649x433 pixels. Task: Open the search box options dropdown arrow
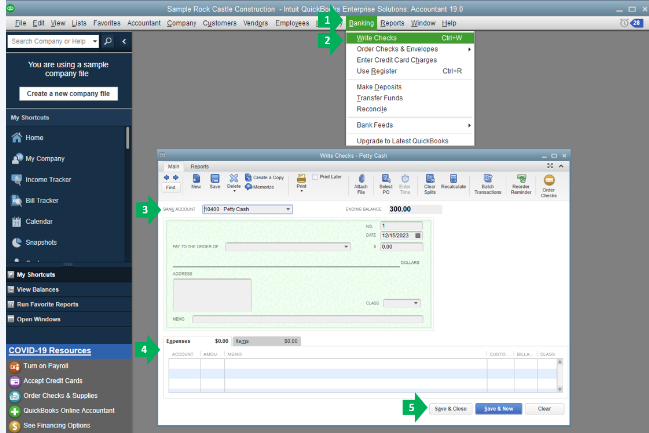pyautogui.click(x=95, y=41)
